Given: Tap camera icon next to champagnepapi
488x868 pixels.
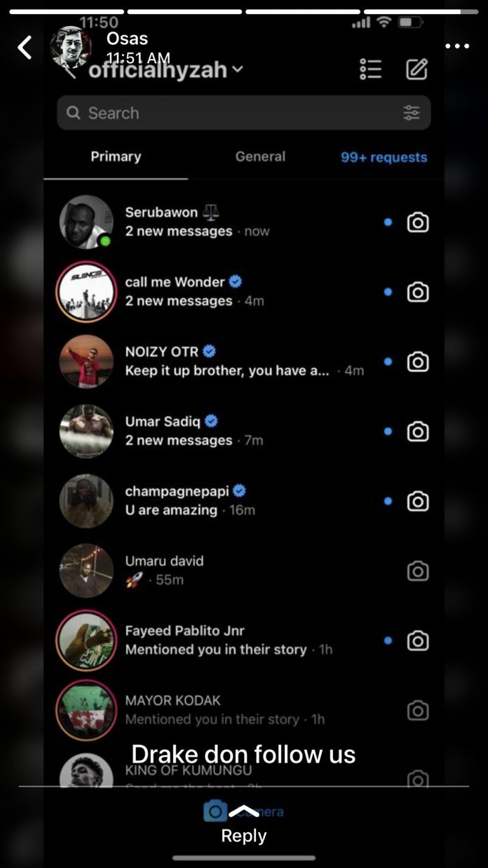Looking at the screenshot, I should point(418,501).
